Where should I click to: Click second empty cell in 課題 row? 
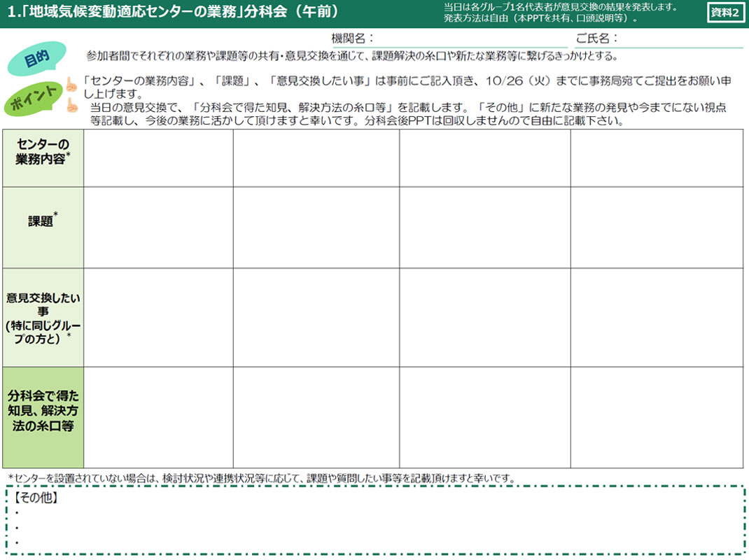click(x=316, y=227)
